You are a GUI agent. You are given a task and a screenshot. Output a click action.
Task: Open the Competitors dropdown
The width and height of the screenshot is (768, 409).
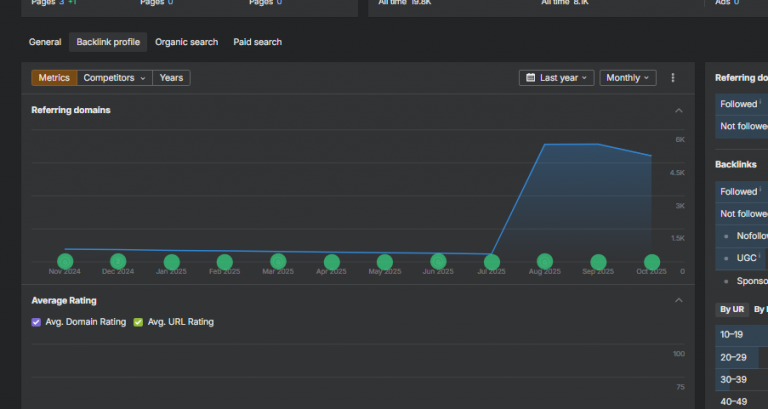tap(115, 78)
